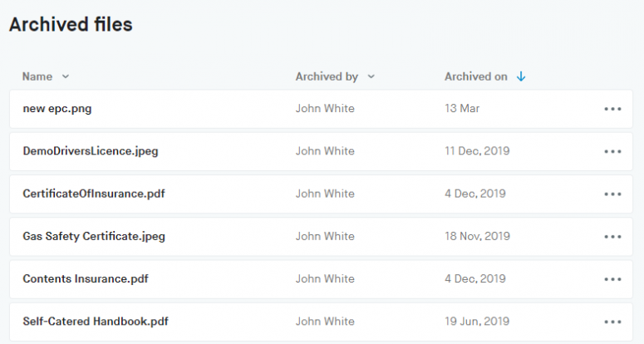Open Gas Safety Certificate.jpeg file
Image resolution: width=644 pixels, height=344 pixels.
94,236
